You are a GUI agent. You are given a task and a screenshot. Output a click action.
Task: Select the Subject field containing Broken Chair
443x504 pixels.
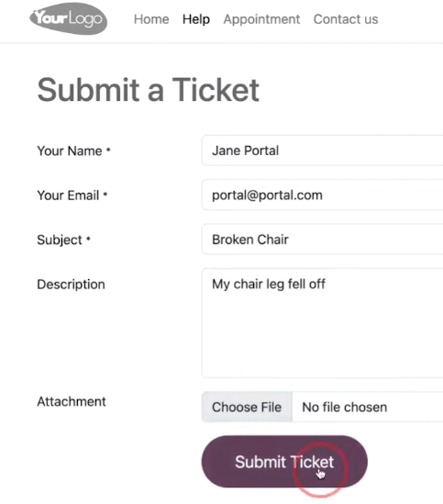click(x=322, y=240)
